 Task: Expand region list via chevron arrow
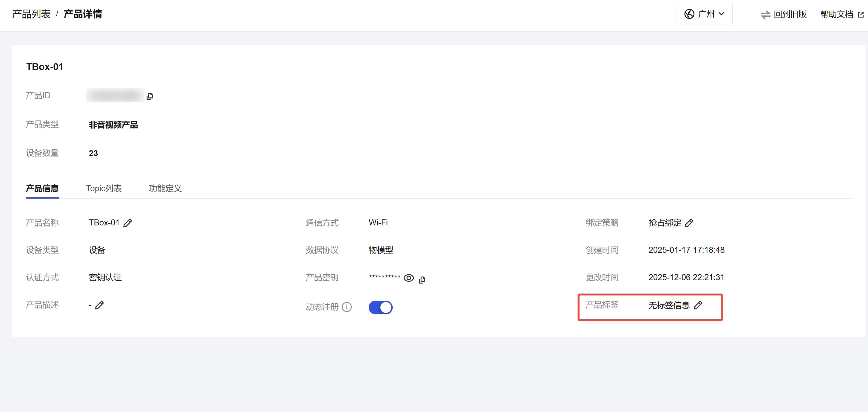click(721, 14)
